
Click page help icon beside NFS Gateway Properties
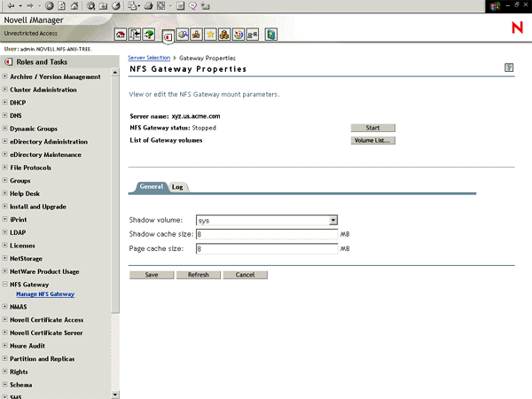[509, 67]
